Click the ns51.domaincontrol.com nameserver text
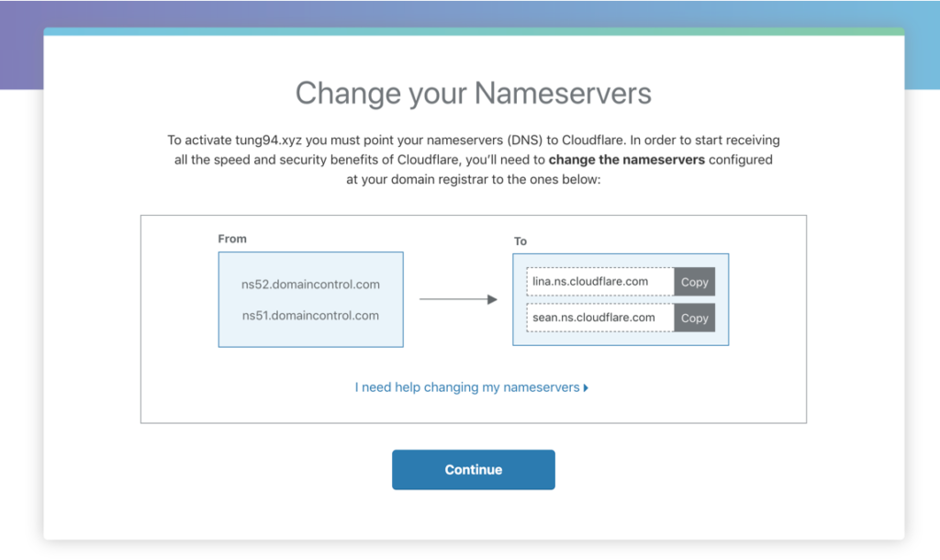The width and height of the screenshot is (940, 560). (310, 316)
